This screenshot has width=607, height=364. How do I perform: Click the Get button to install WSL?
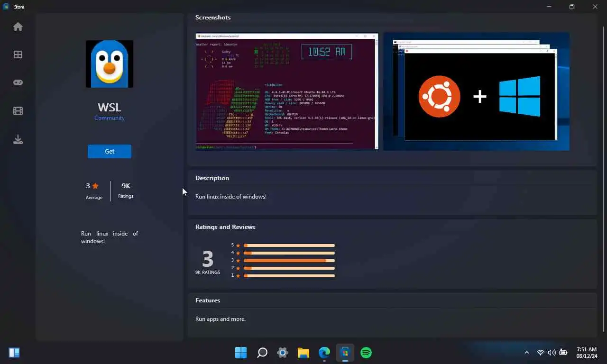(110, 151)
